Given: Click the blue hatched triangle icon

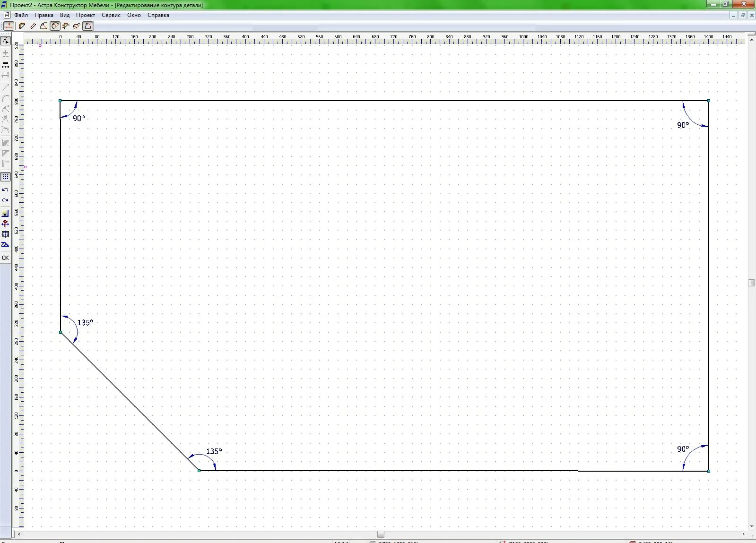Looking at the screenshot, I should (x=5, y=244).
